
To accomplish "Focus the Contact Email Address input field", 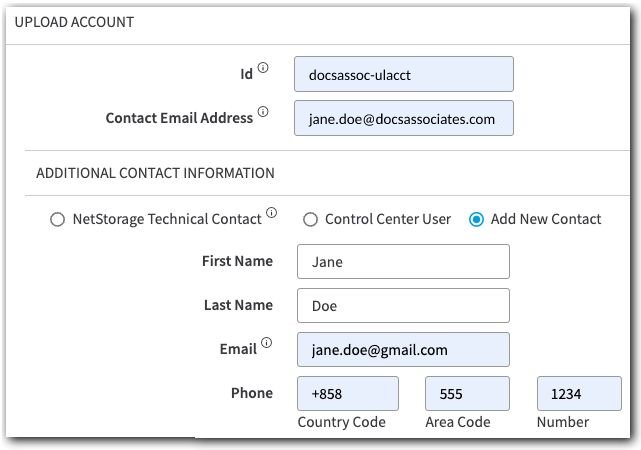I will (403, 118).
